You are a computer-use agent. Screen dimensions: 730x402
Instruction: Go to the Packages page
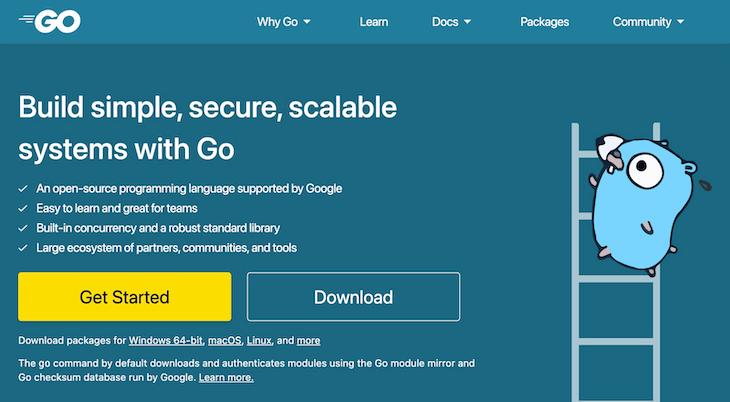coord(544,21)
